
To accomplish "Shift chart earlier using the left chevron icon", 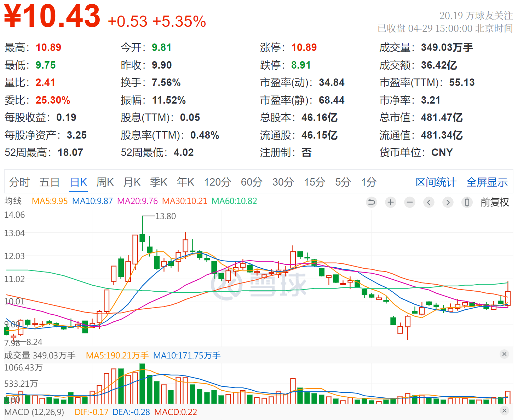I will 429,202.
